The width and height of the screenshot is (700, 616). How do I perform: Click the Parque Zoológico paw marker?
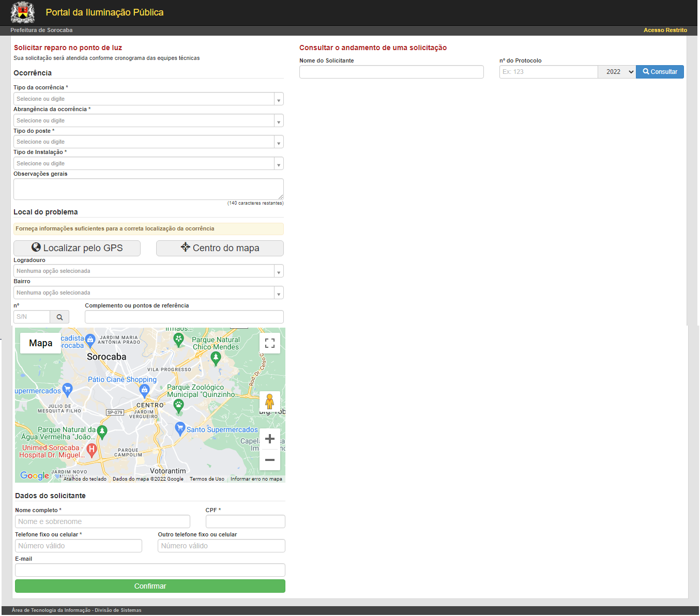pyautogui.click(x=179, y=406)
